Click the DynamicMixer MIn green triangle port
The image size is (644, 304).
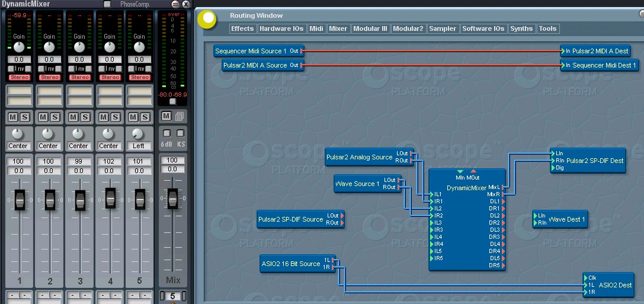460,171
